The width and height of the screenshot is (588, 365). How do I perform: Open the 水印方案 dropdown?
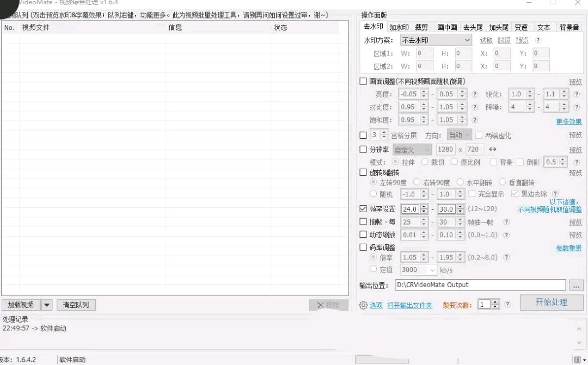[436, 40]
